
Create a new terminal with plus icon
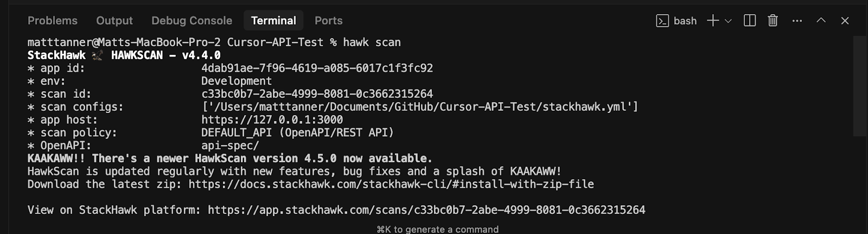tap(713, 21)
